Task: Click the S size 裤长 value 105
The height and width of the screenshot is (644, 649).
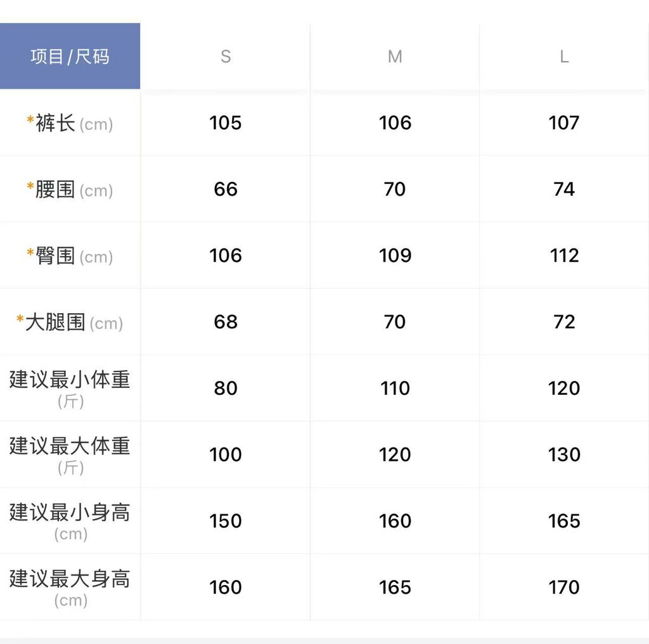Action: point(226,123)
